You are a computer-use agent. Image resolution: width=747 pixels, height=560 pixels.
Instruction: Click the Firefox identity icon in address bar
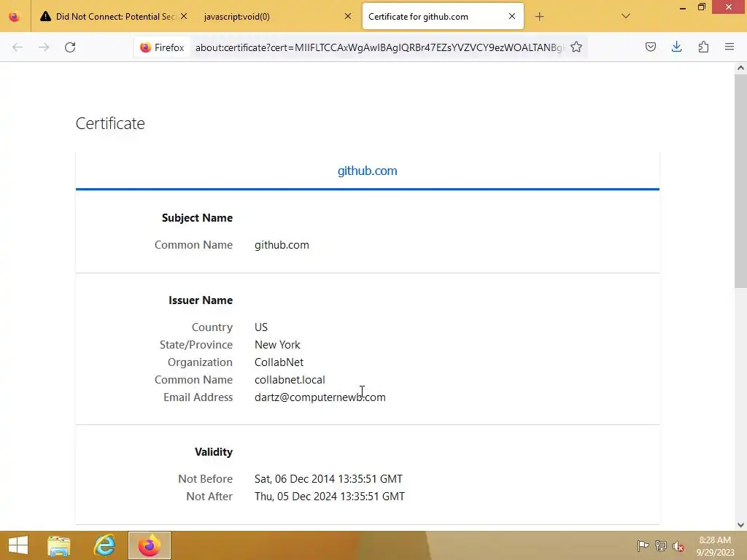click(x=162, y=47)
